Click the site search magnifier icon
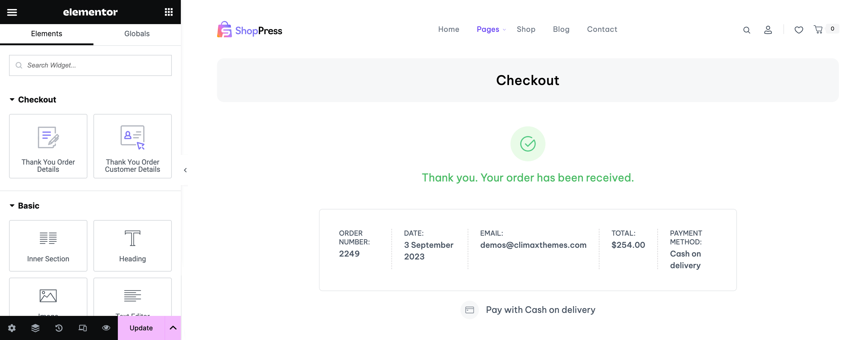The height and width of the screenshot is (340, 868). tap(746, 30)
